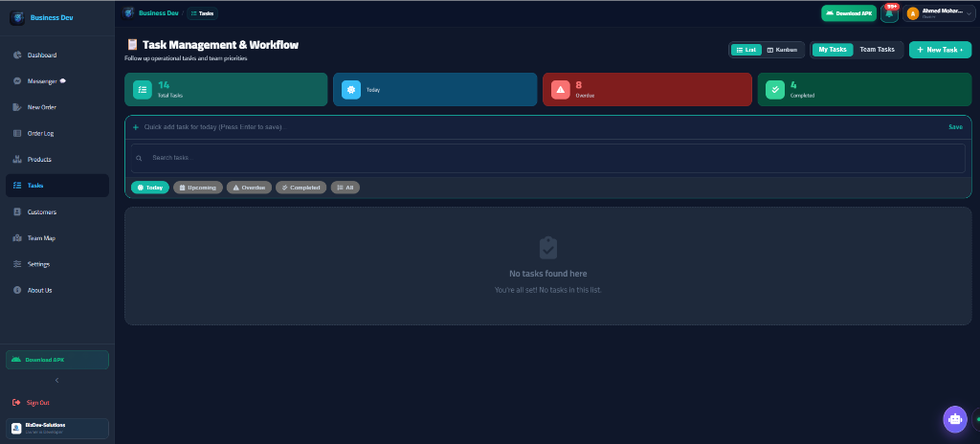Click Save in quick add row
Image resolution: width=980 pixels, height=444 pixels.
[x=956, y=127]
